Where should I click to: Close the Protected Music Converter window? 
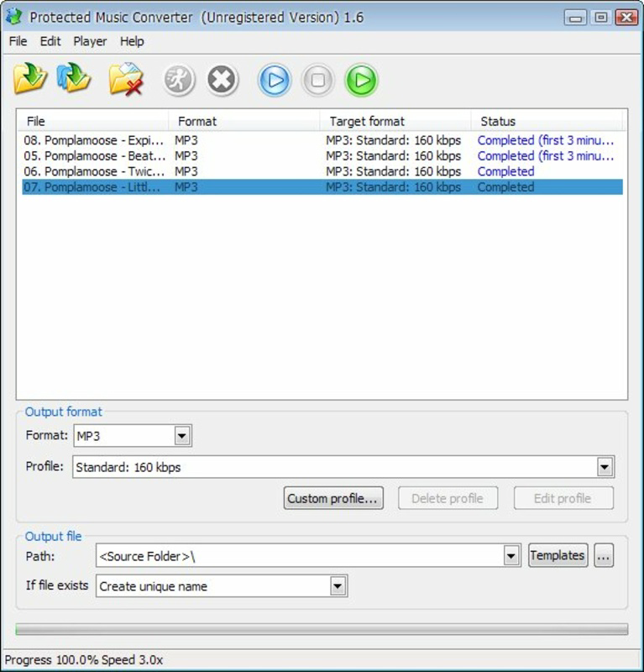(626, 17)
